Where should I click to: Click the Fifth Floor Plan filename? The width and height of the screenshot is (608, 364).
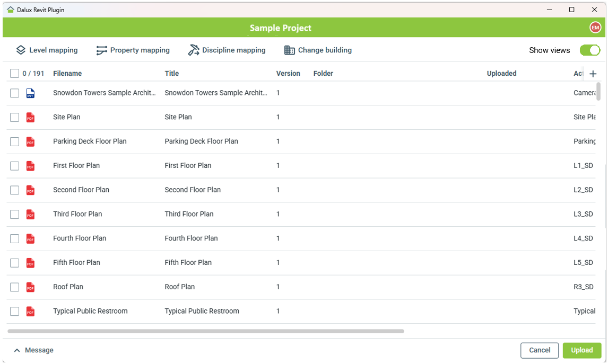[x=76, y=263]
